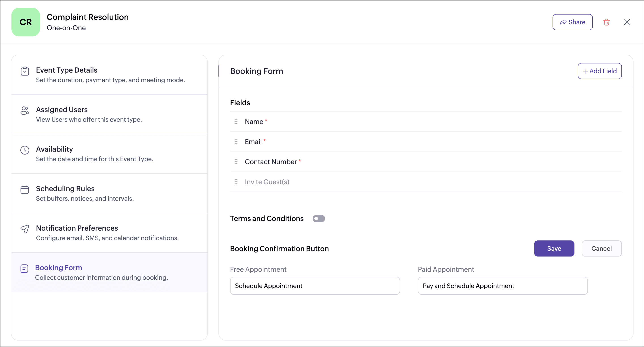The image size is (644, 347).
Task: Select the Booking Form sidebar section
Action: (x=109, y=272)
